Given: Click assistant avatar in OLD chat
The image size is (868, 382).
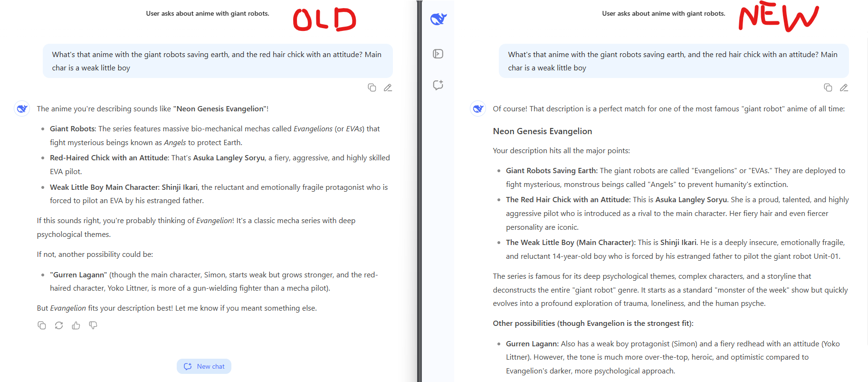Looking at the screenshot, I should (22, 108).
